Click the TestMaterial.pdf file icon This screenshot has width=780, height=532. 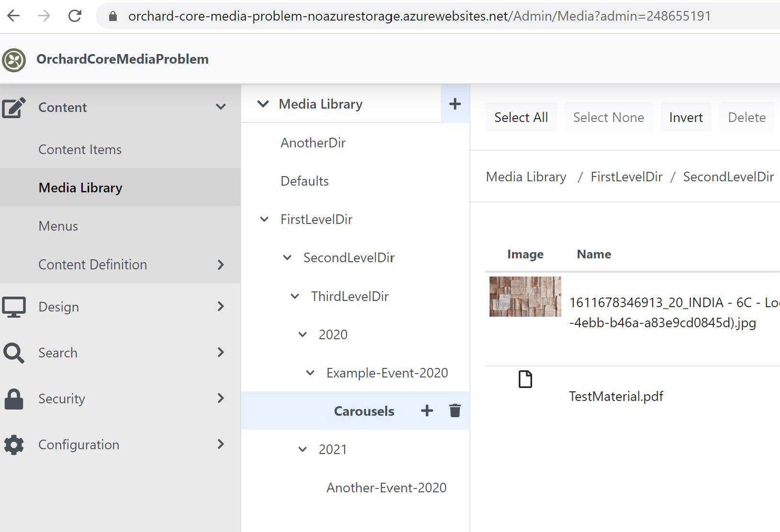coord(525,379)
